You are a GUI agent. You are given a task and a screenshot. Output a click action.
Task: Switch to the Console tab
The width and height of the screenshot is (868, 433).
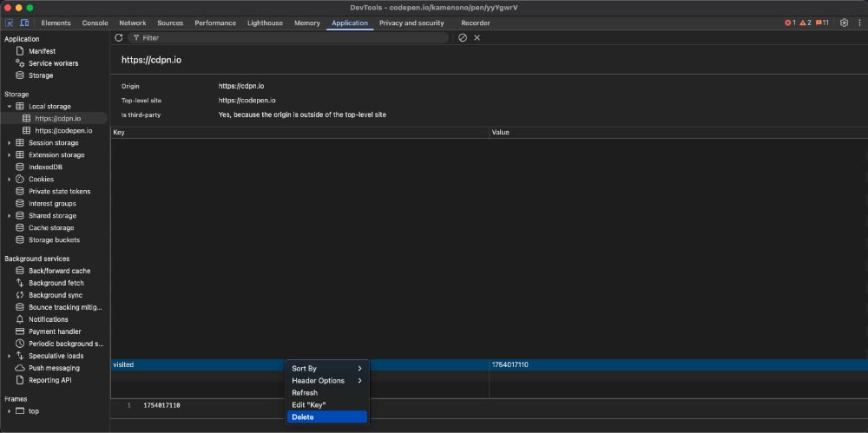[x=95, y=23]
